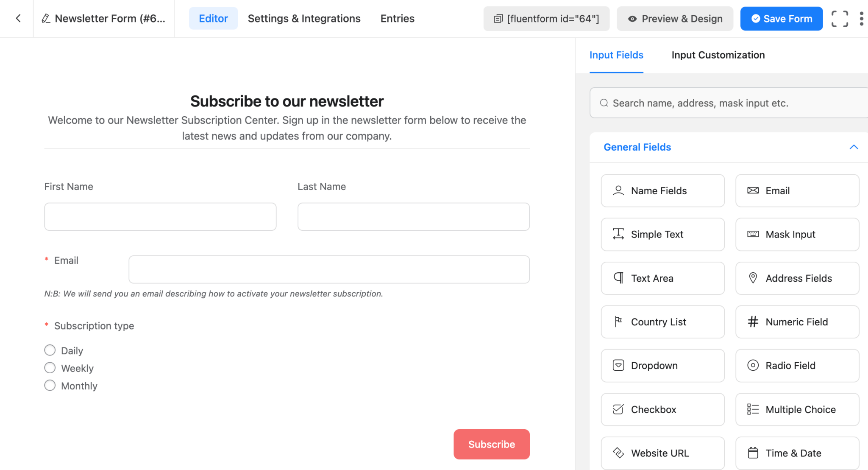Click the field search input box

tap(728, 103)
